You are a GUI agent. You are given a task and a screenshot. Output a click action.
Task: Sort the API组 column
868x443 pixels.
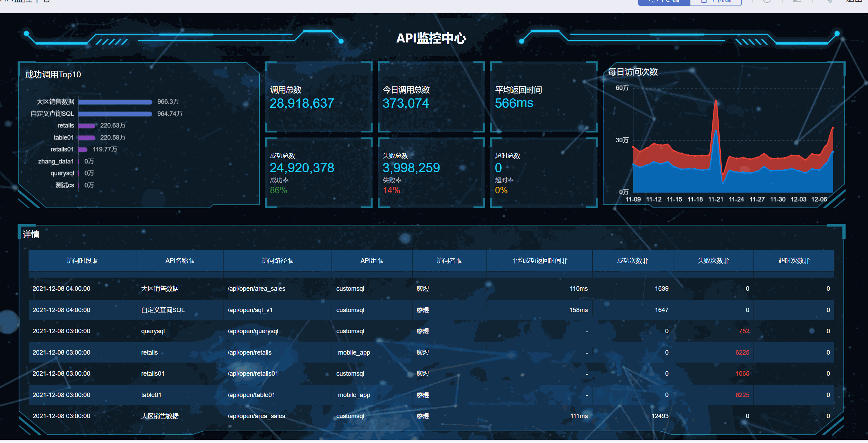[x=381, y=261]
